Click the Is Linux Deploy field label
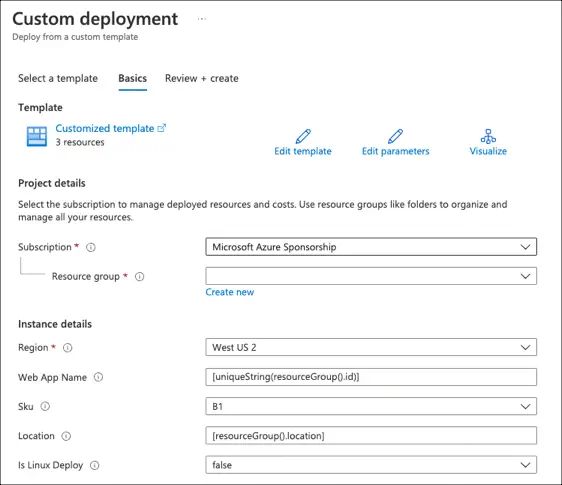 pyautogui.click(x=51, y=465)
